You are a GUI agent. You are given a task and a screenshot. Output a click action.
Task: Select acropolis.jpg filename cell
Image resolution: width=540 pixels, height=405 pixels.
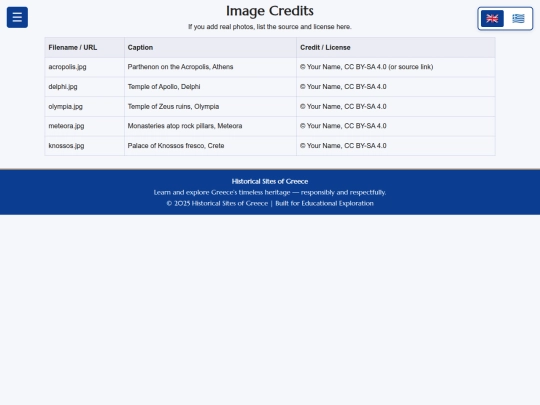[84, 67]
